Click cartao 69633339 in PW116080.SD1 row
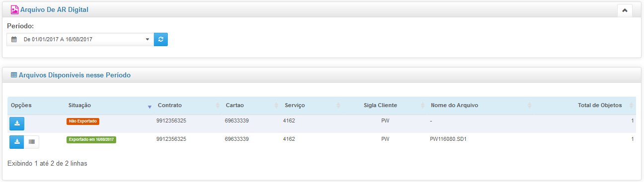The height and width of the screenshot is (182, 644). (x=237, y=139)
